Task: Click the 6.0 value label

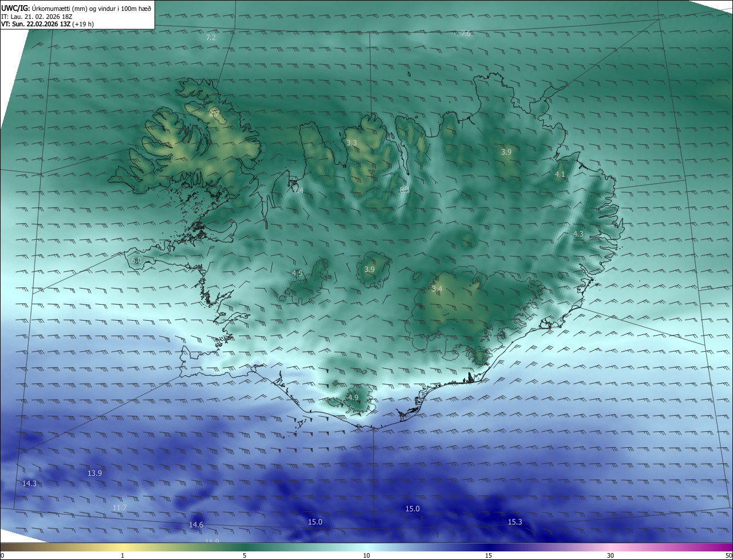Action: [x=136, y=261]
